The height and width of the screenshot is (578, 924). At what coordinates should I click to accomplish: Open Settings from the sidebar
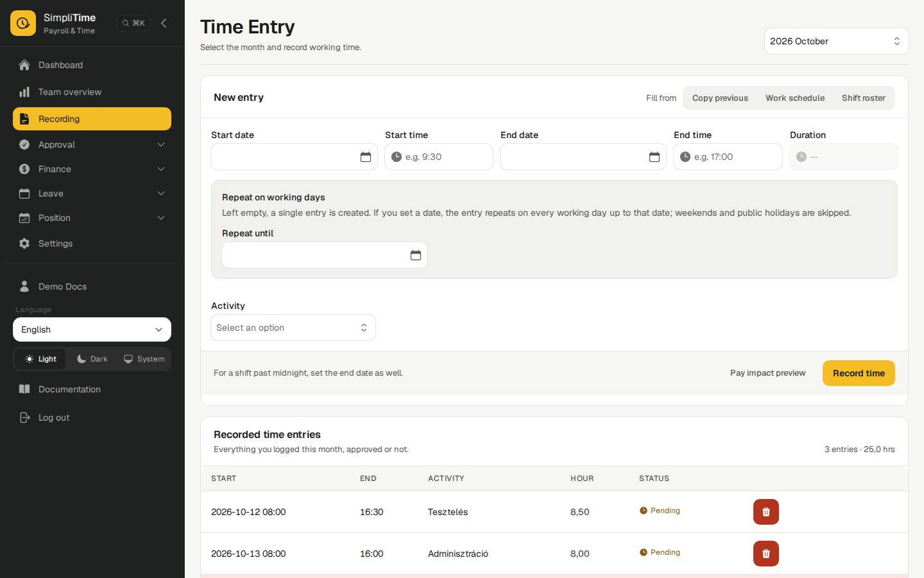(x=92, y=243)
